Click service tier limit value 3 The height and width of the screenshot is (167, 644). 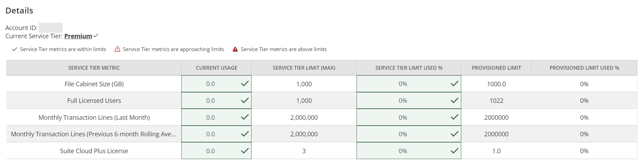click(x=304, y=151)
